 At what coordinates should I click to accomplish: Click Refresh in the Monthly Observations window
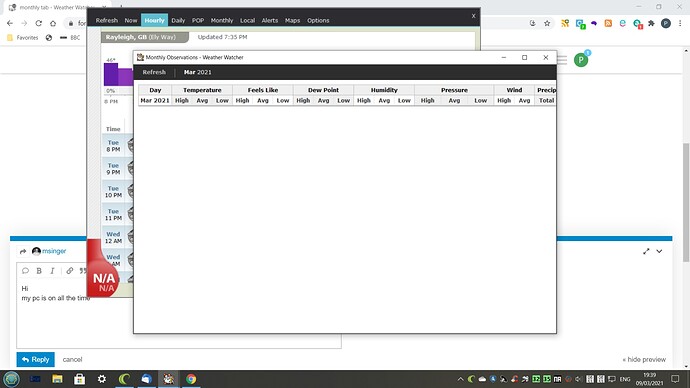point(154,72)
